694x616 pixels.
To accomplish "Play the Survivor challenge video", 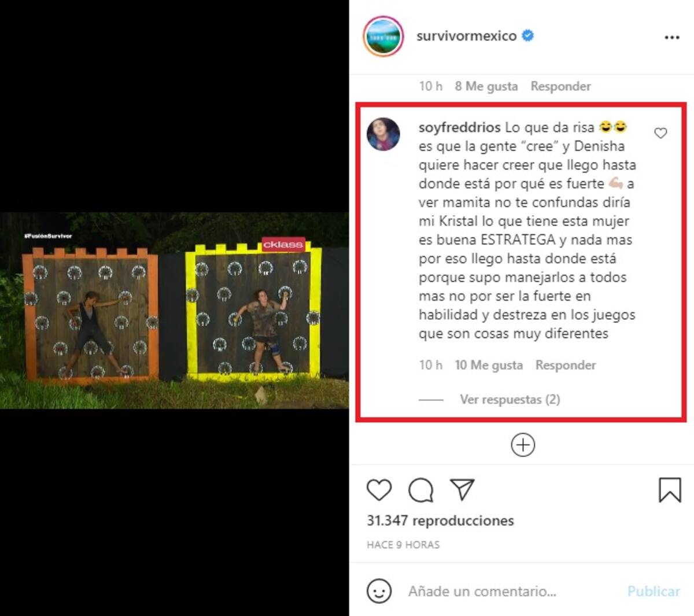I will point(174,310).
